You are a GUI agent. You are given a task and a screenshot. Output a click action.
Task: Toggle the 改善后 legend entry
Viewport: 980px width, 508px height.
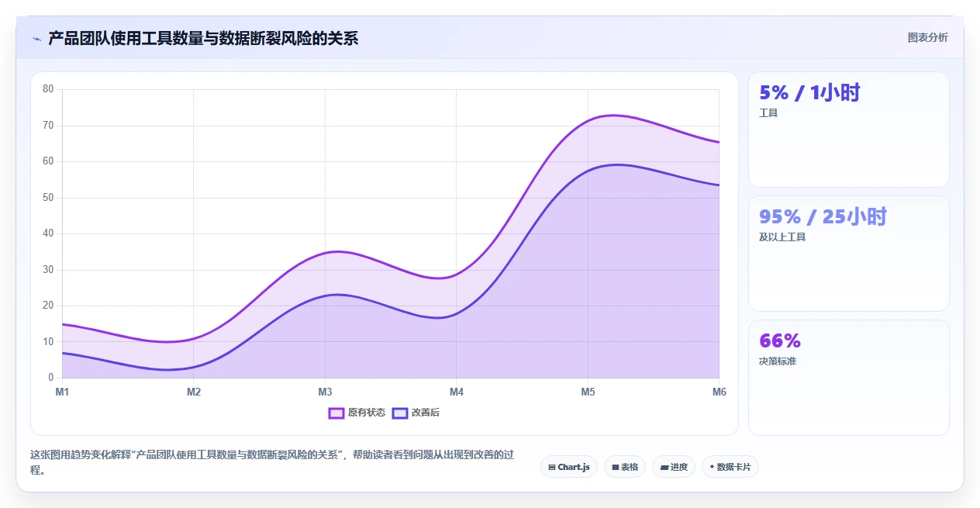click(x=416, y=413)
